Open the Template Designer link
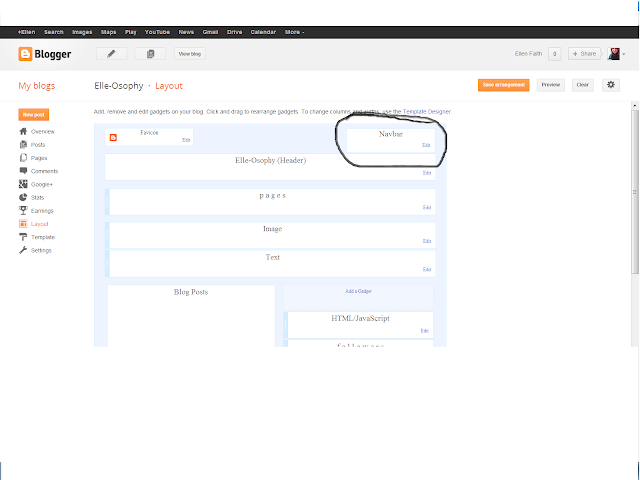This screenshot has height=480, width=640. pyautogui.click(x=427, y=111)
